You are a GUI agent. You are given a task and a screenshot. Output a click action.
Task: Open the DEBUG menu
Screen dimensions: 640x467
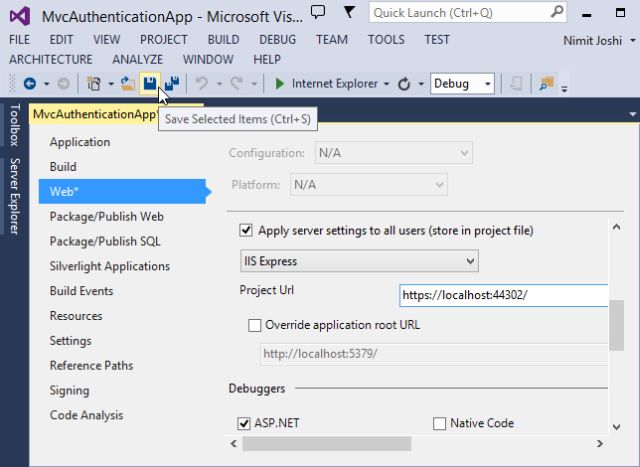point(278,40)
